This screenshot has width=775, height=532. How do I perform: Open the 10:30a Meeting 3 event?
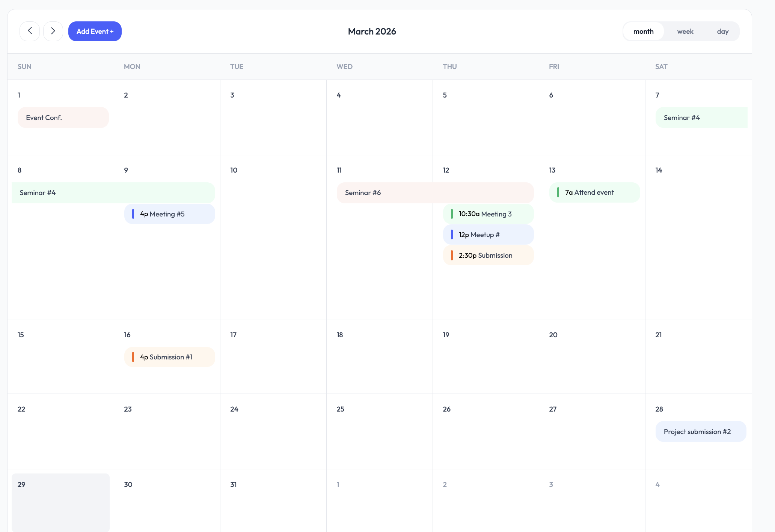tap(488, 214)
